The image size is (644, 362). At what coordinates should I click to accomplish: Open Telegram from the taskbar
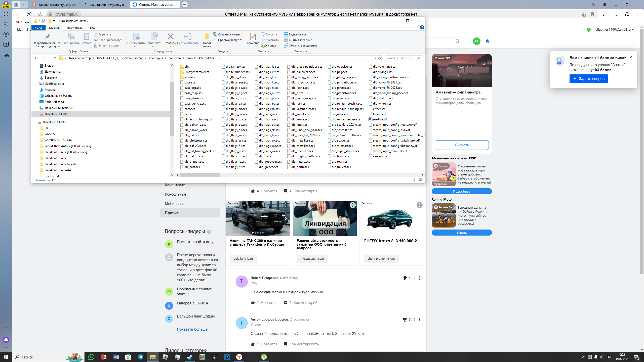tap(141, 357)
